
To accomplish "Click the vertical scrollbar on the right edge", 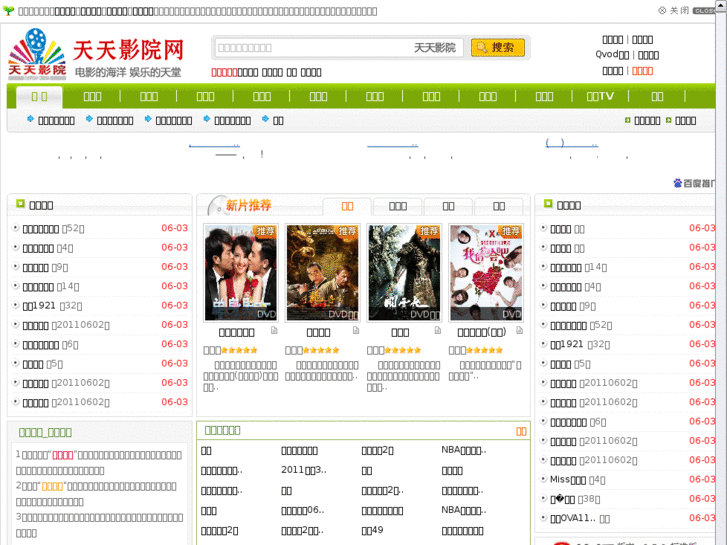I will (x=721, y=272).
